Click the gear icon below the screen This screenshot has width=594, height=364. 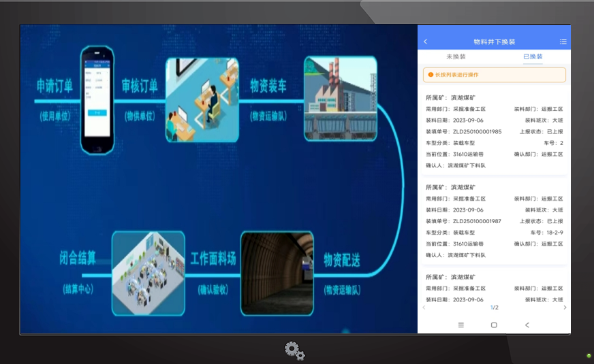(295, 351)
